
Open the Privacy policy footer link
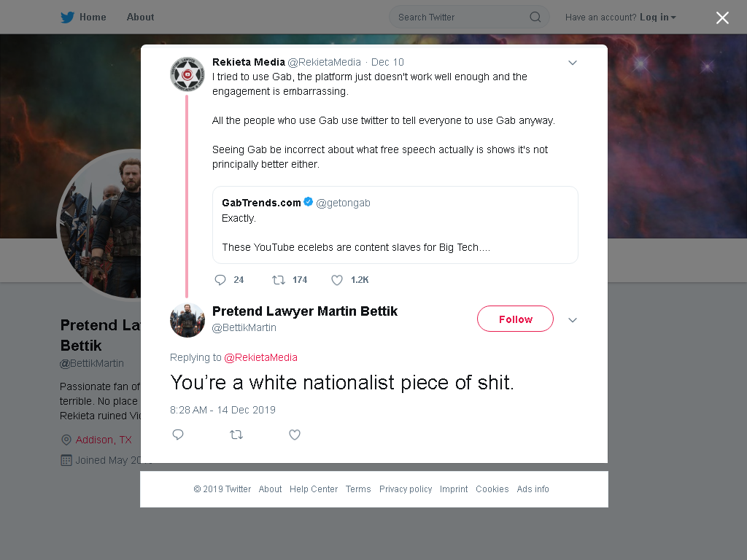coord(406,489)
